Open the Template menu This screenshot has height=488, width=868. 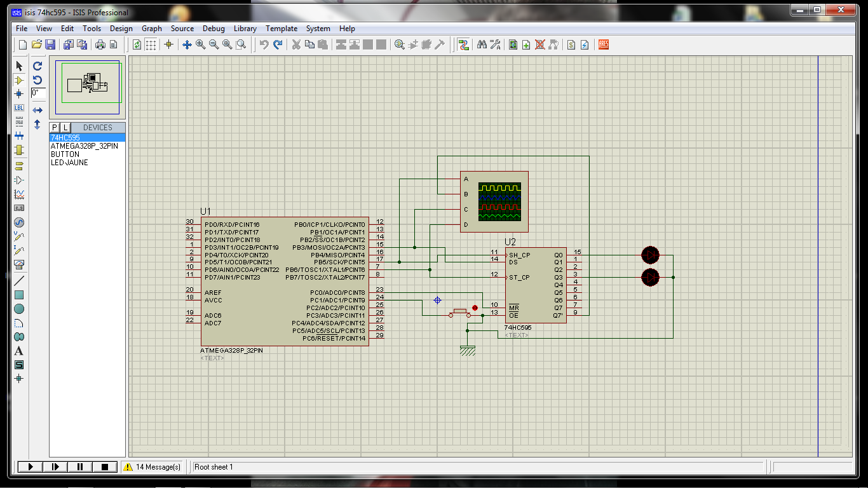(x=281, y=29)
